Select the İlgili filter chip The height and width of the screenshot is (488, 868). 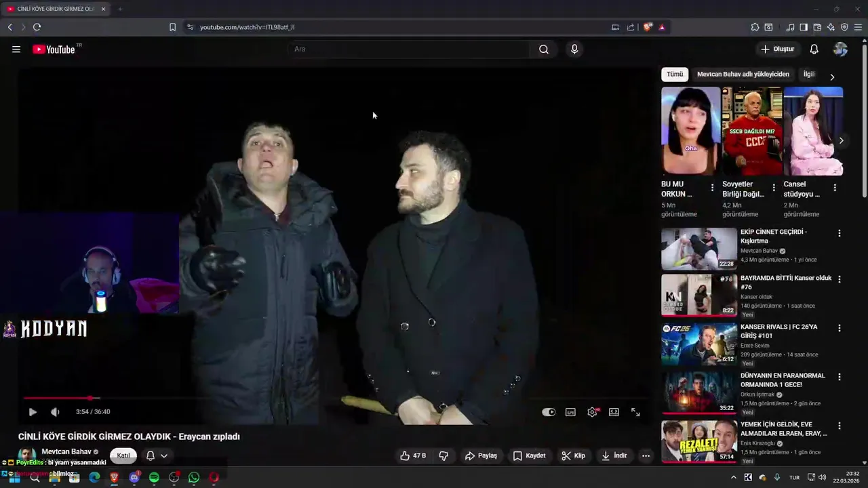808,75
